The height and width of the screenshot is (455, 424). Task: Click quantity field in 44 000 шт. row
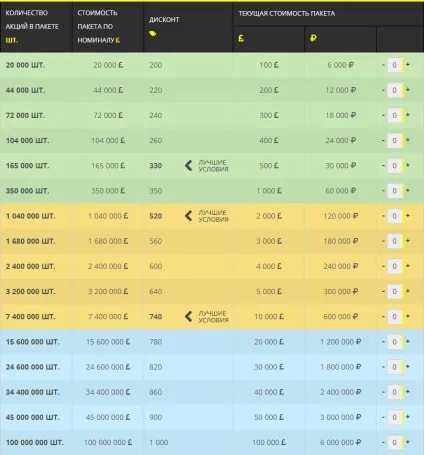click(395, 90)
